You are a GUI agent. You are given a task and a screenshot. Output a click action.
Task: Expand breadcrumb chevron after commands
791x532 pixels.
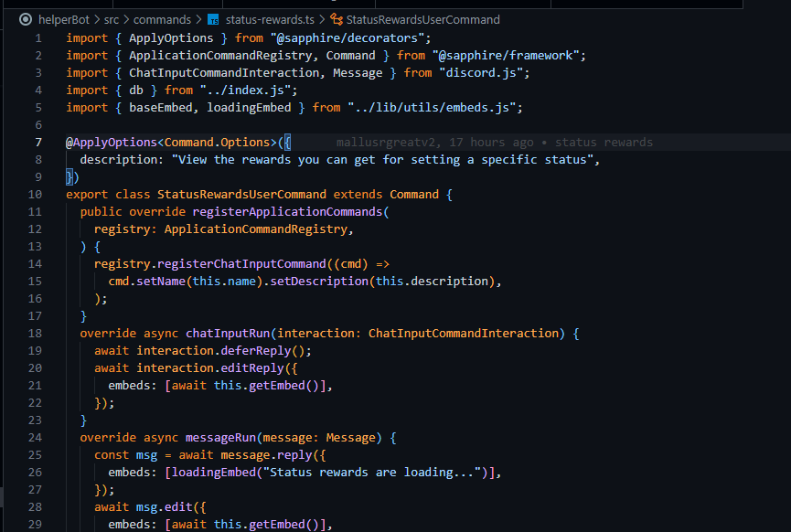(x=198, y=20)
